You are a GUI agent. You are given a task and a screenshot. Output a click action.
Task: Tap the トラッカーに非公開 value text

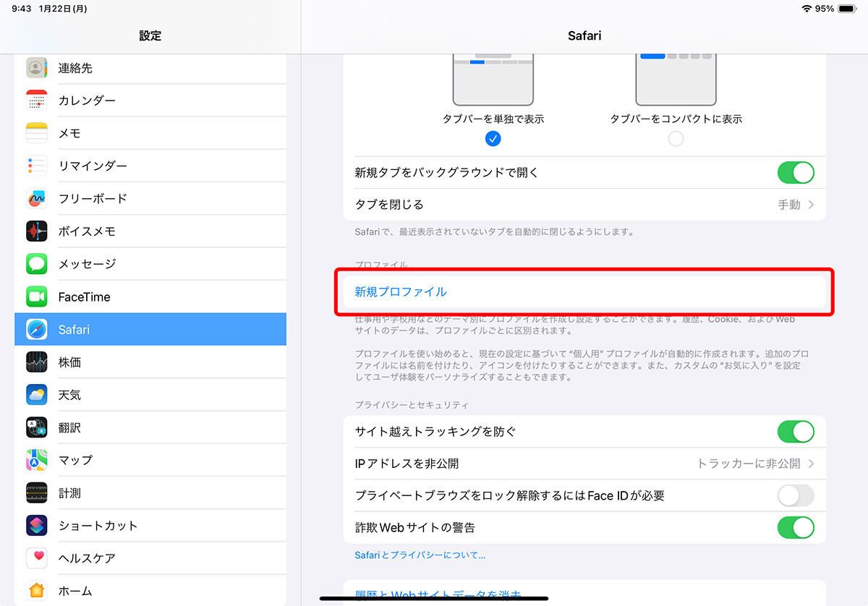tap(749, 464)
